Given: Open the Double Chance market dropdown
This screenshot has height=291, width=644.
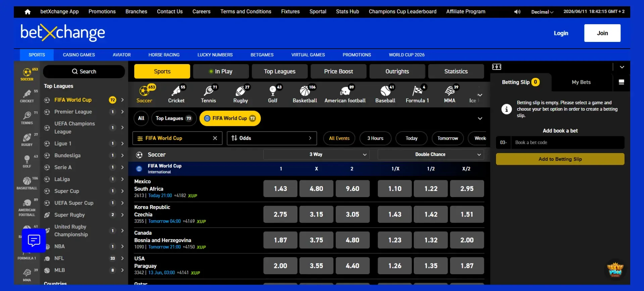Looking at the screenshot, I should (431, 154).
